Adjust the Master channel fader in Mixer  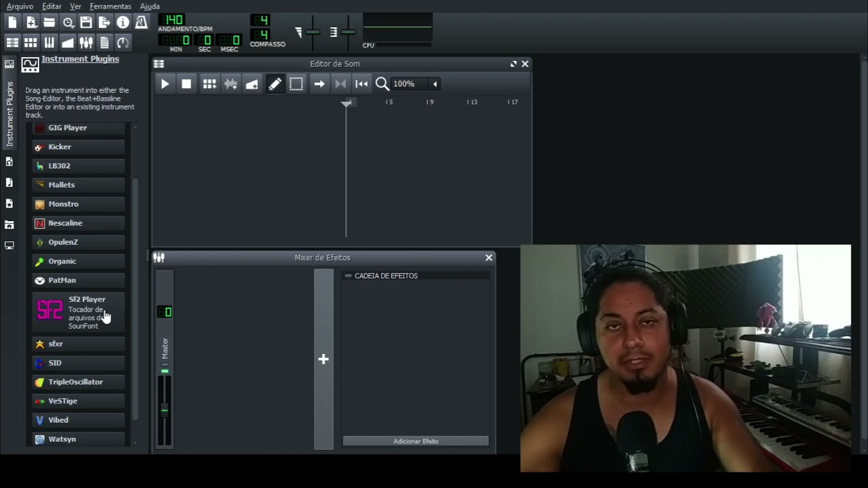click(x=164, y=409)
